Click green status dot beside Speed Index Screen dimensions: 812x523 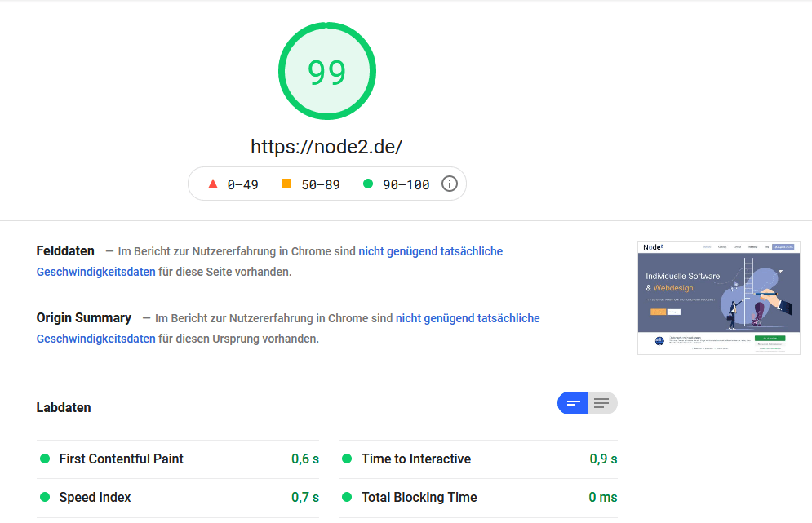coord(45,497)
